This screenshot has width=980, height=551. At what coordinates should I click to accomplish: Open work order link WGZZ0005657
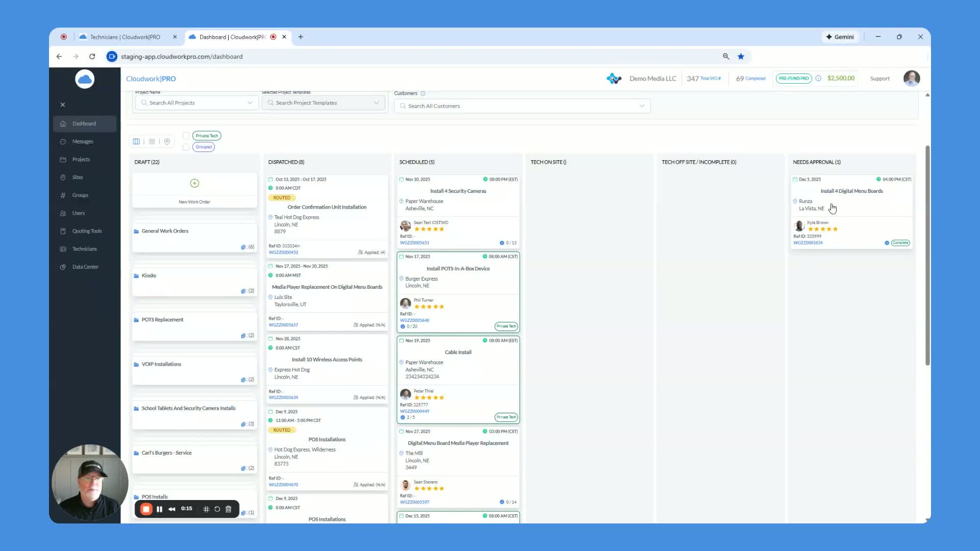(283, 325)
